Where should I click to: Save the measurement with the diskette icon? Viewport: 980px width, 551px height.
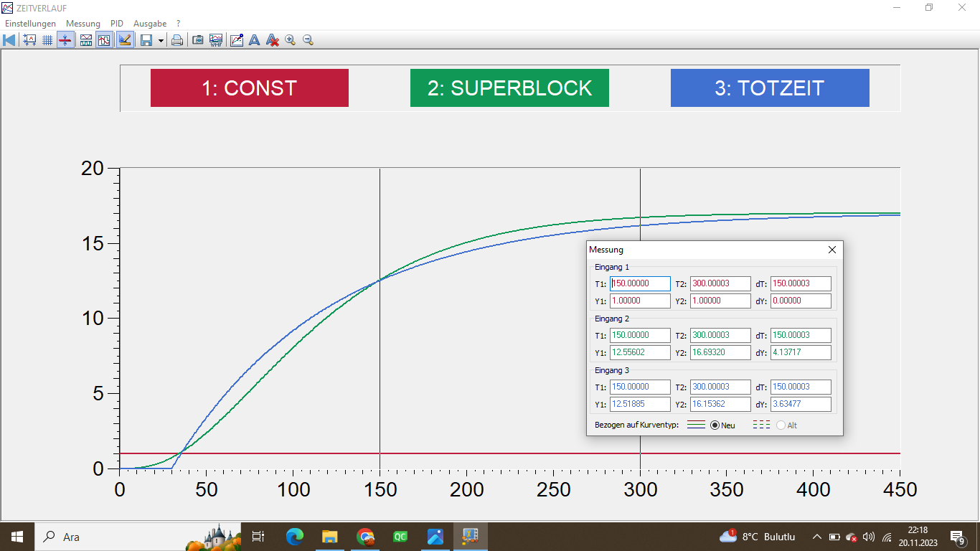(x=148, y=40)
